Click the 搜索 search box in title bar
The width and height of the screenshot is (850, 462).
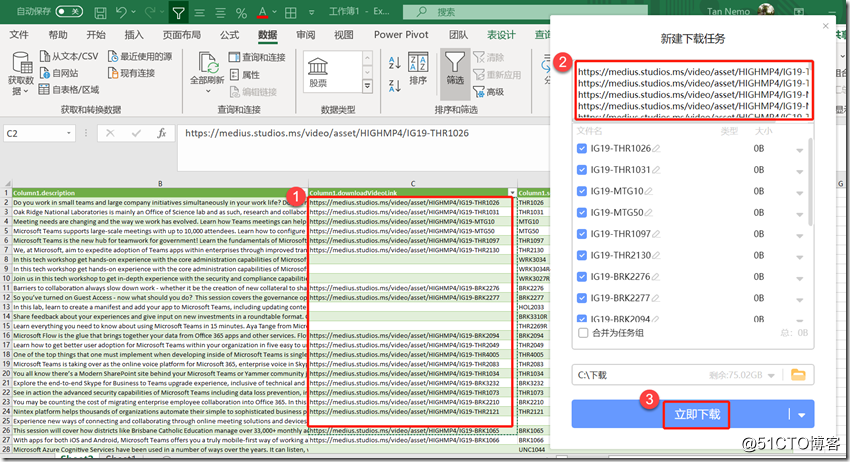(525, 11)
